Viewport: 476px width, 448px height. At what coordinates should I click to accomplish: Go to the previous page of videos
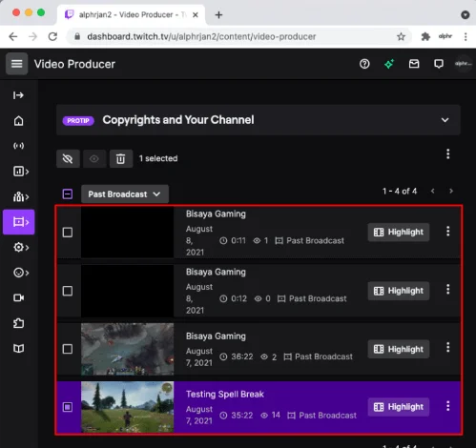tap(432, 191)
